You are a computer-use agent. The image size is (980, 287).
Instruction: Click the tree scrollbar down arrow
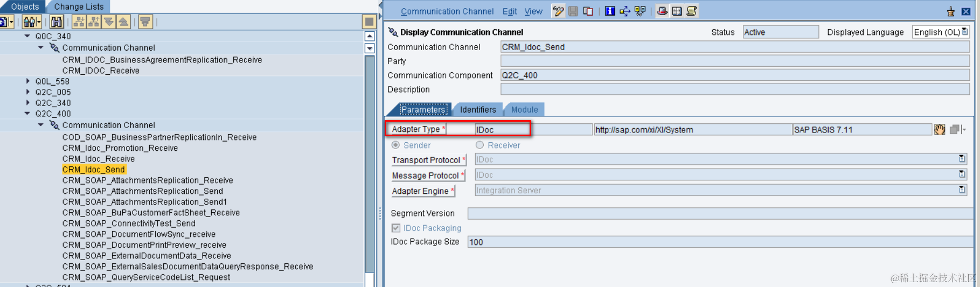pos(370,48)
